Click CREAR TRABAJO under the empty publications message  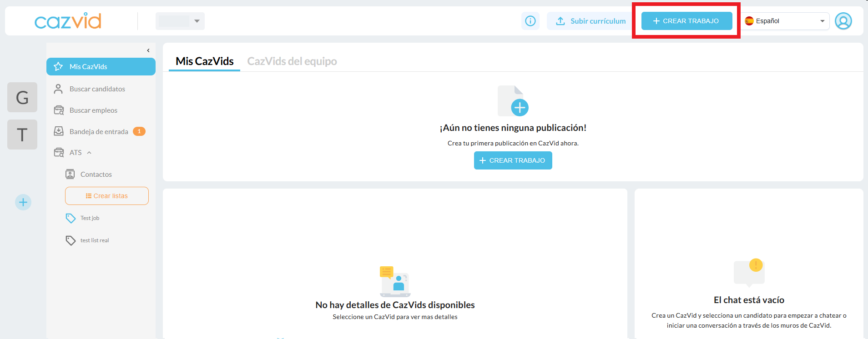pyautogui.click(x=513, y=160)
